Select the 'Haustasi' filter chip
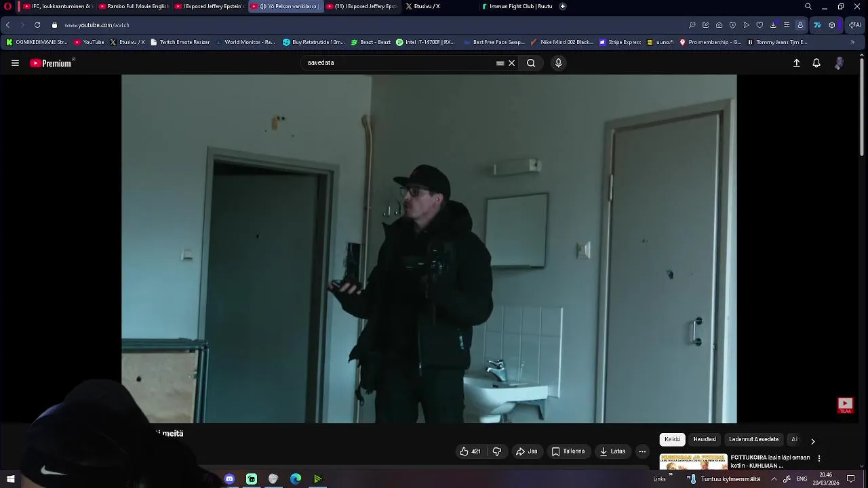The height and width of the screenshot is (488, 868). 705,439
